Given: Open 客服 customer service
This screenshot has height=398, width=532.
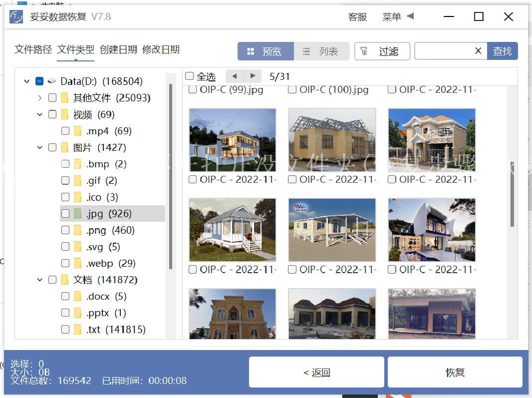Looking at the screenshot, I should coord(357,16).
